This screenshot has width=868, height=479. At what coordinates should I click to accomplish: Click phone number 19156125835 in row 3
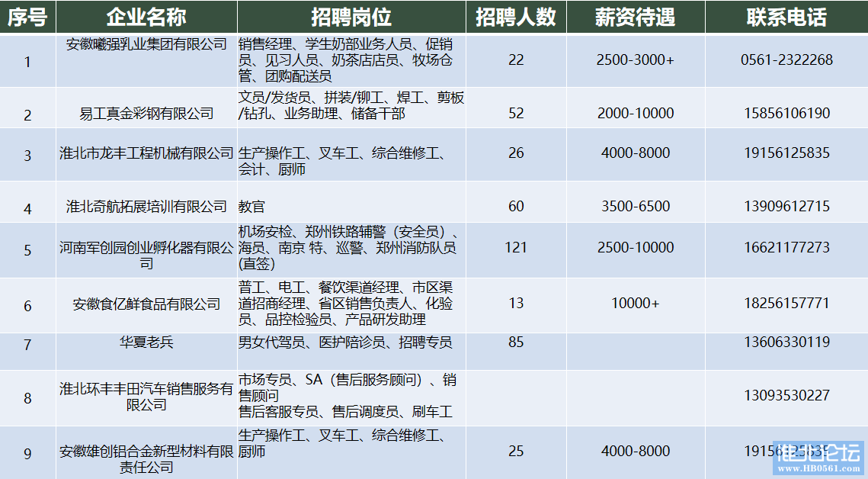[x=786, y=153]
